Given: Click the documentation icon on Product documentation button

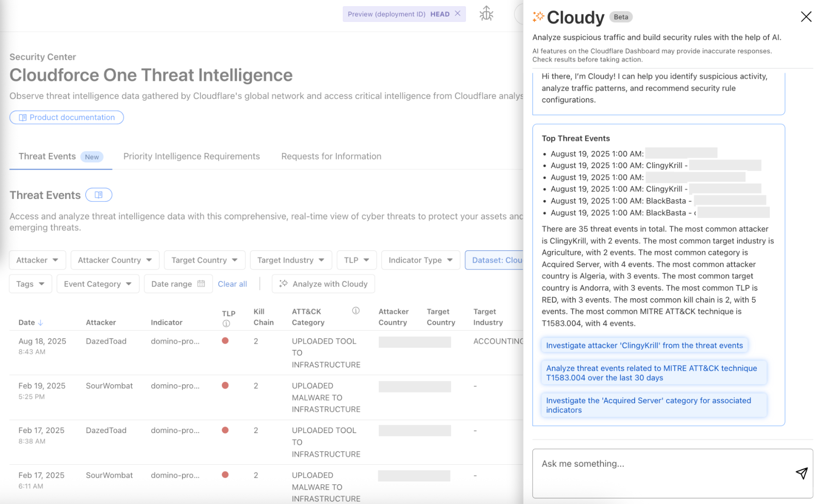Looking at the screenshot, I should pyautogui.click(x=23, y=117).
